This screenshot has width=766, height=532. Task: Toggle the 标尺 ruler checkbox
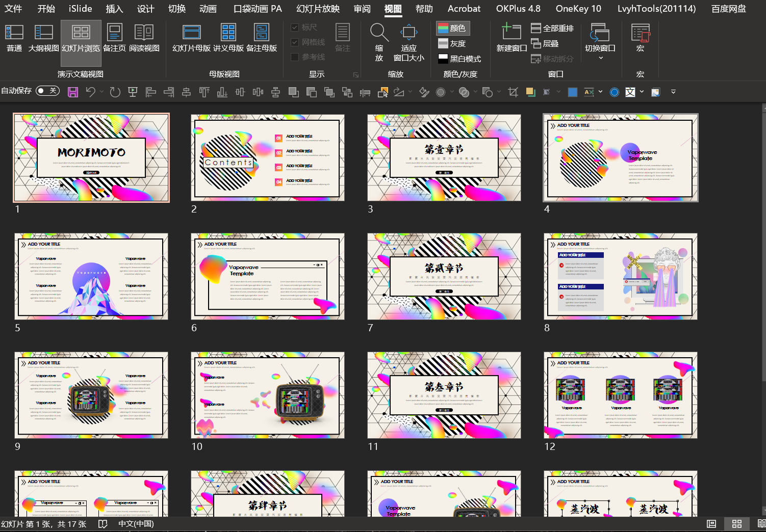click(295, 28)
